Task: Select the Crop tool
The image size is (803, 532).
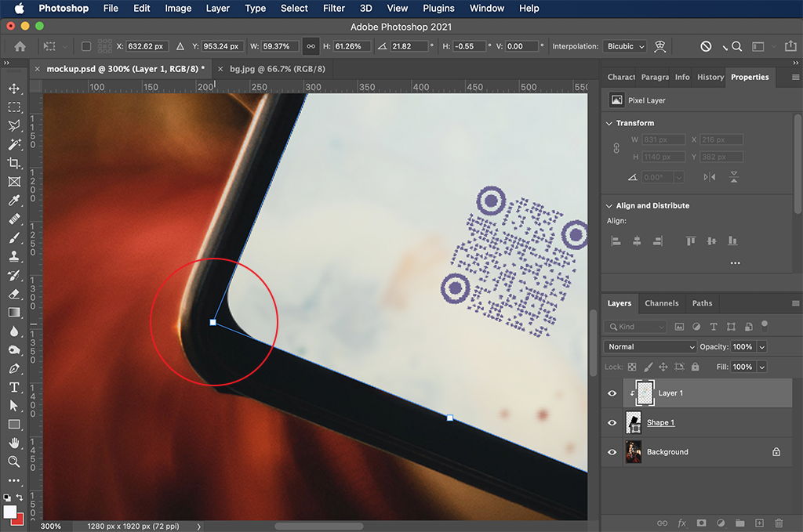Action: [14, 163]
